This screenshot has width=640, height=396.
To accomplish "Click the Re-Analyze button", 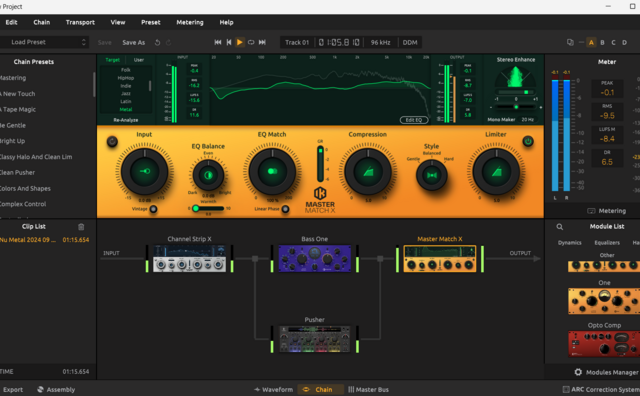I will click(x=126, y=120).
